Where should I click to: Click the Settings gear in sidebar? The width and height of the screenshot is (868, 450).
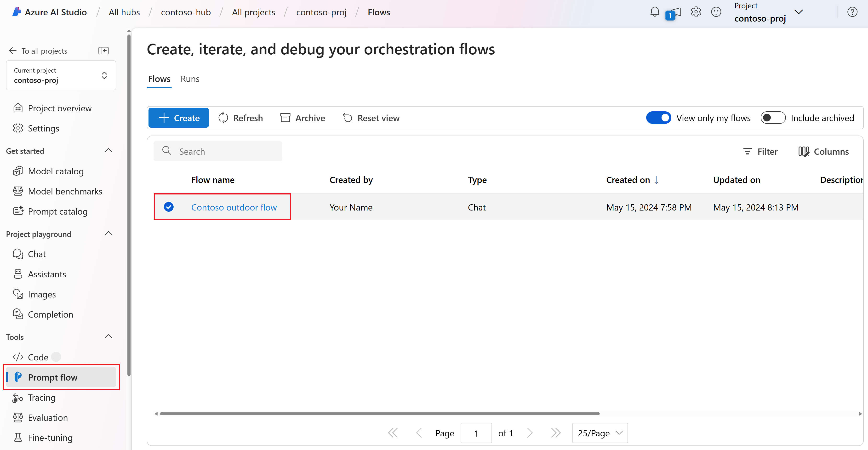[x=18, y=128]
